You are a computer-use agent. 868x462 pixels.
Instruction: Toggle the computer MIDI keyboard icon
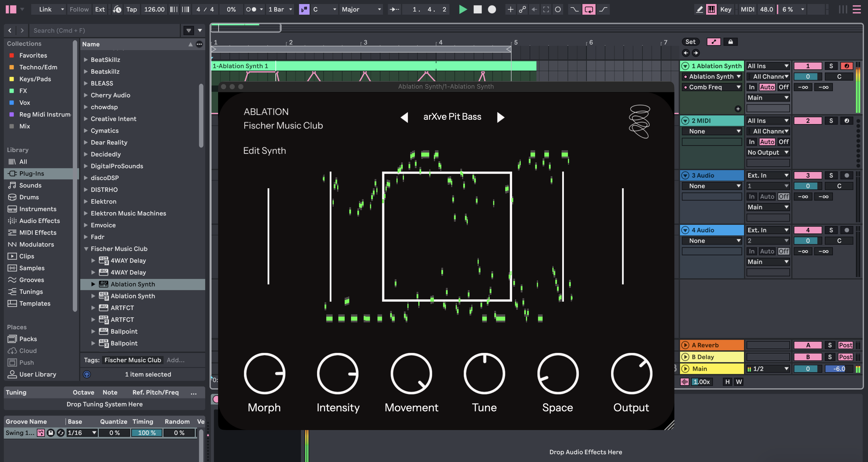coord(711,9)
